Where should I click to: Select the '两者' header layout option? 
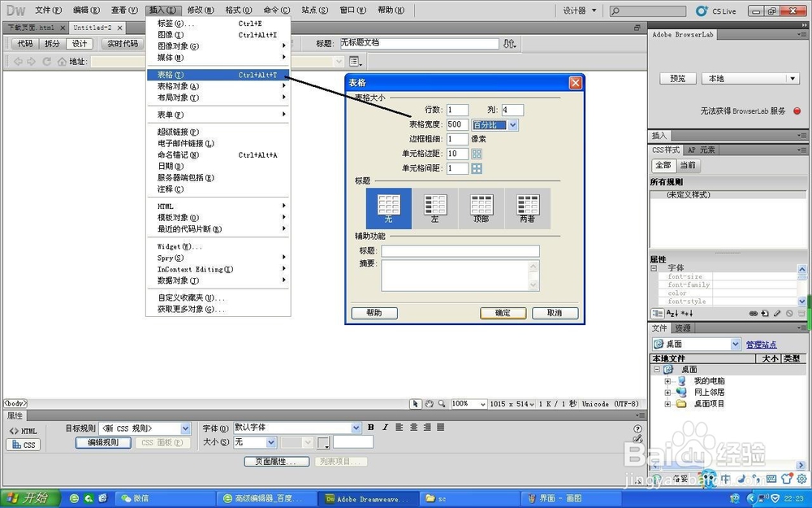coord(527,208)
